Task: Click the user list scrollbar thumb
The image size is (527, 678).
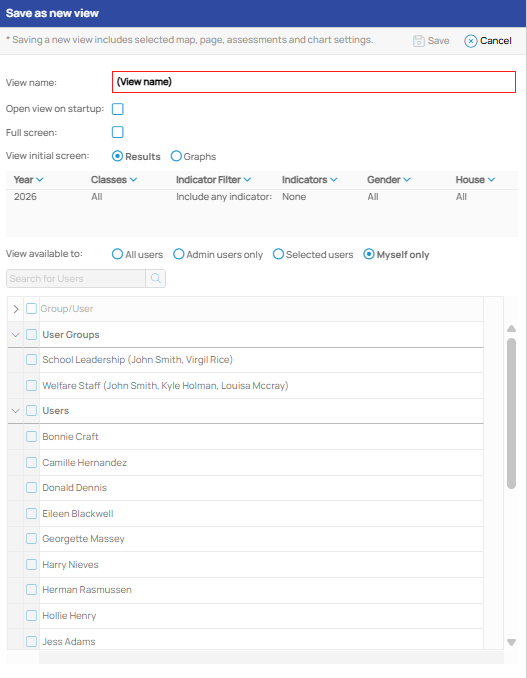Action: tap(511, 413)
